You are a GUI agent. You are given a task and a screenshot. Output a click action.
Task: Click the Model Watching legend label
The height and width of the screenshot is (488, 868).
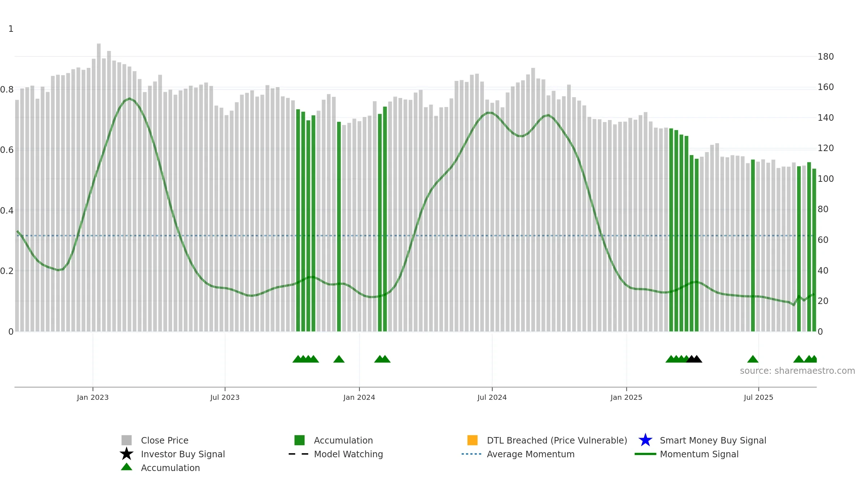pos(348,454)
